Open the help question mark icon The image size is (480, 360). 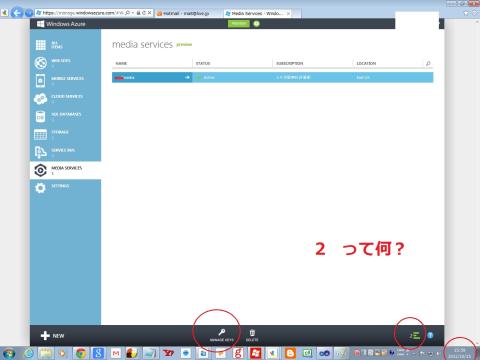[x=430, y=335]
